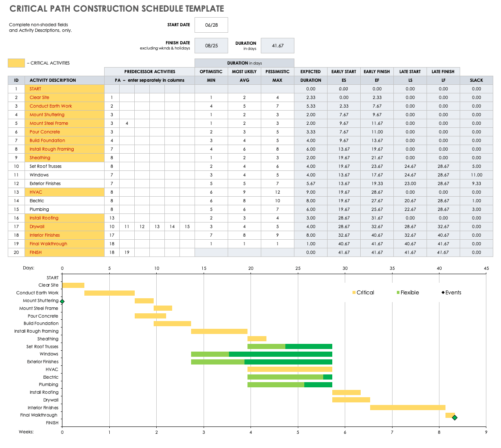This screenshot has width=501, height=448.
Task: Click the yellow Critical legend icon
Action: pos(354,293)
